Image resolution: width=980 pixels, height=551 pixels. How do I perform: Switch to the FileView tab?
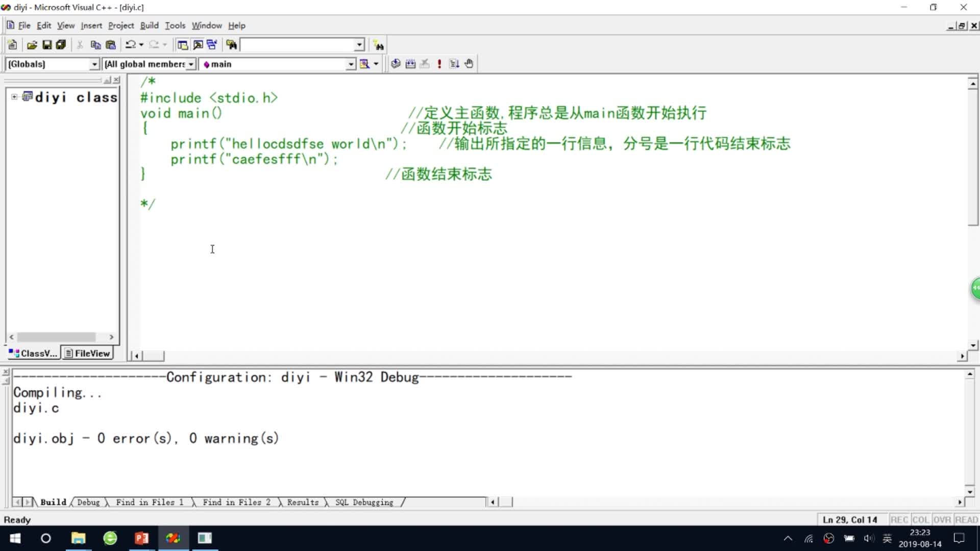[87, 353]
